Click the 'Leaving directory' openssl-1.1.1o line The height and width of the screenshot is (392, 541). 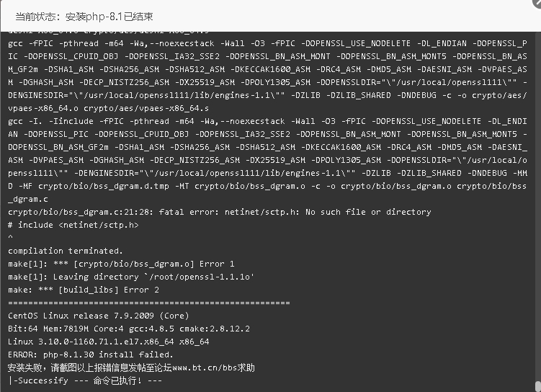pos(131,277)
